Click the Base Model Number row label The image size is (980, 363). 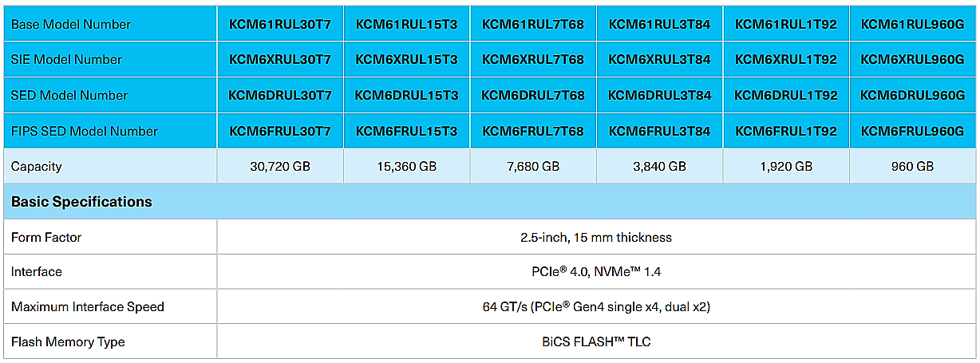click(x=71, y=24)
